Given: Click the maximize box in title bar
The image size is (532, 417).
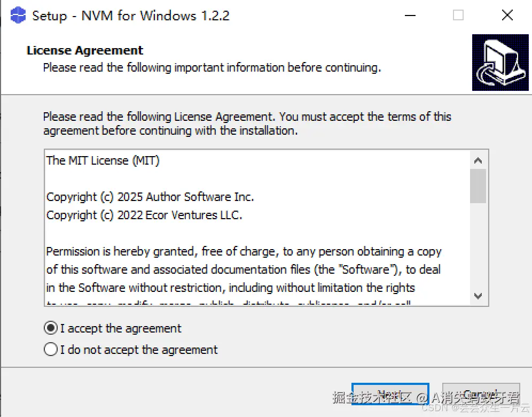Looking at the screenshot, I should click(x=458, y=15).
